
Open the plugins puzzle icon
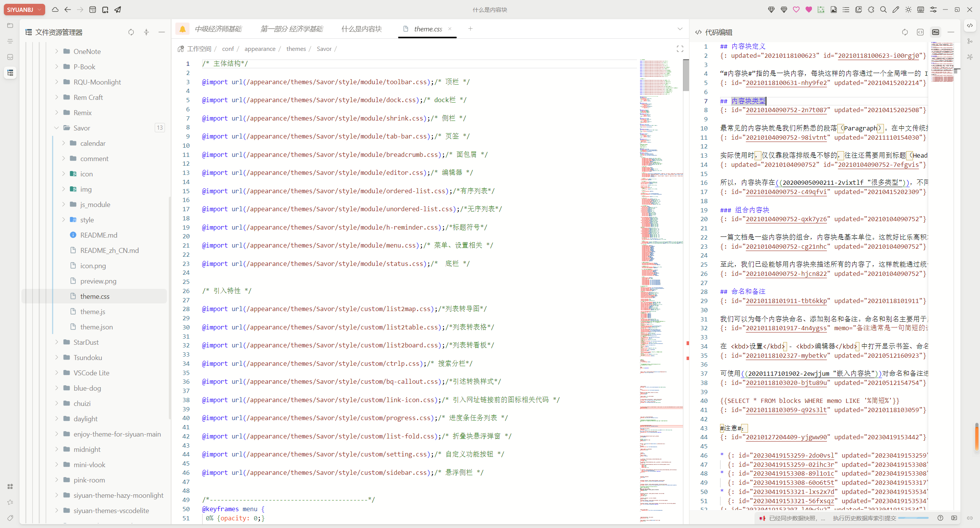tap(871, 10)
